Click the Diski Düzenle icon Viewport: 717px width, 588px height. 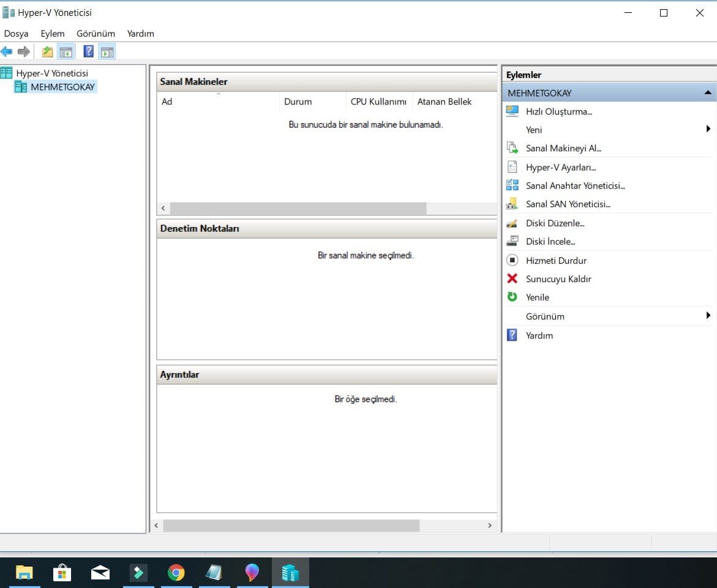click(x=512, y=223)
